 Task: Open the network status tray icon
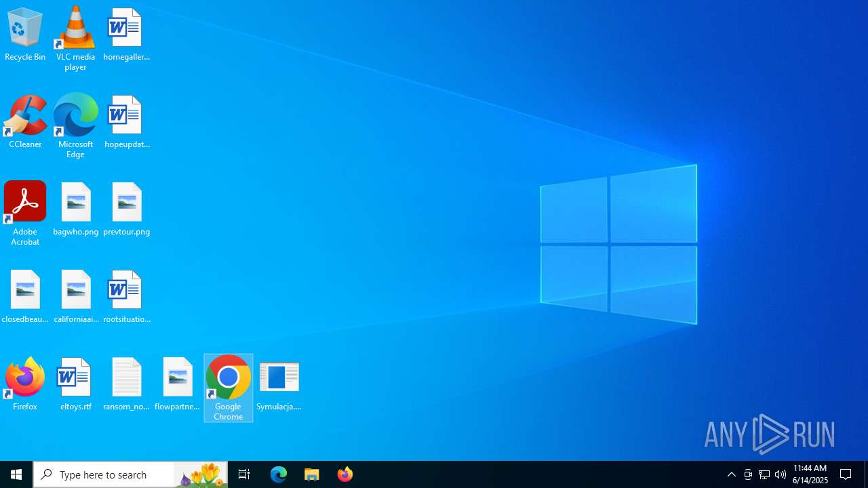pyautogui.click(x=764, y=474)
